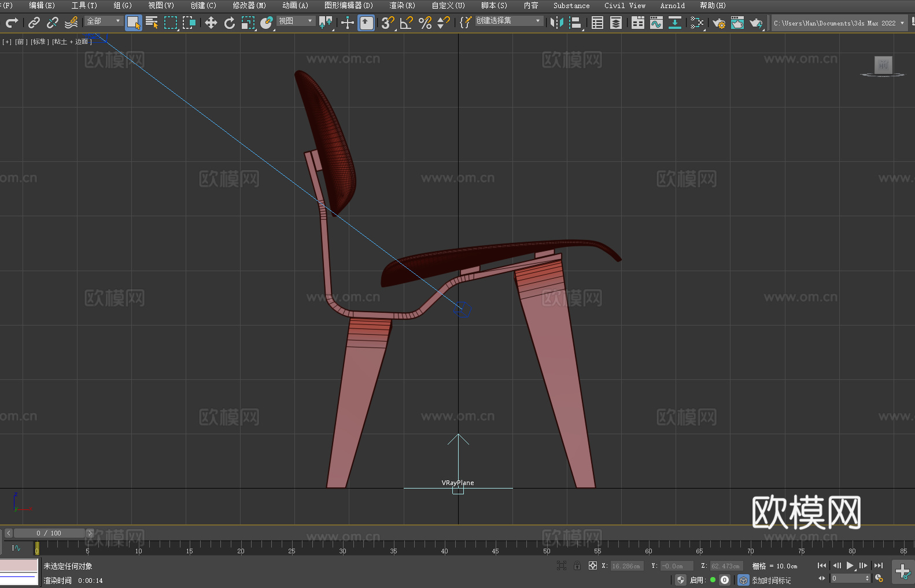The height and width of the screenshot is (588, 915).
Task: Toggle Angle Snap
Action: (407, 23)
